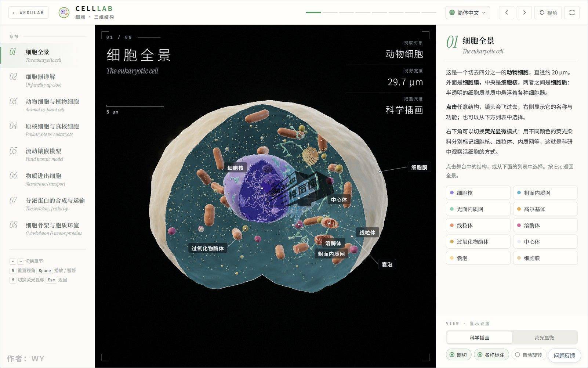Click the CellLab logo icon

(x=64, y=12)
